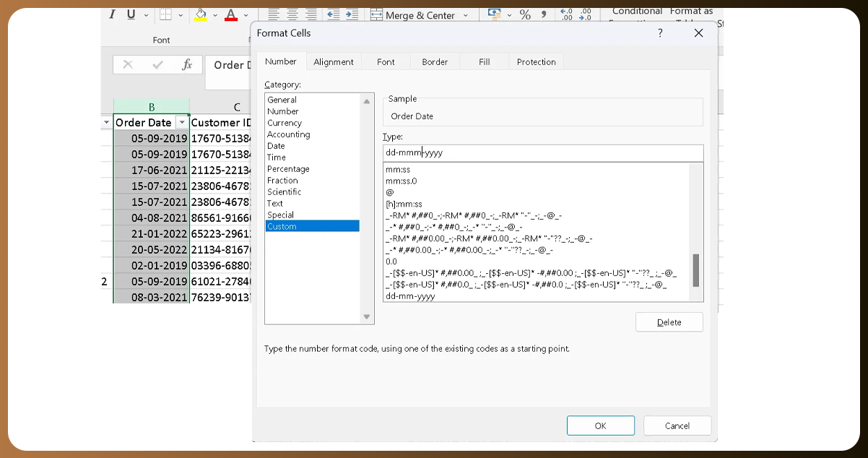This screenshot has height=458, width=868.
Task: Click the Underline icon
Action: pyautogui.click(x=131, y=14)
